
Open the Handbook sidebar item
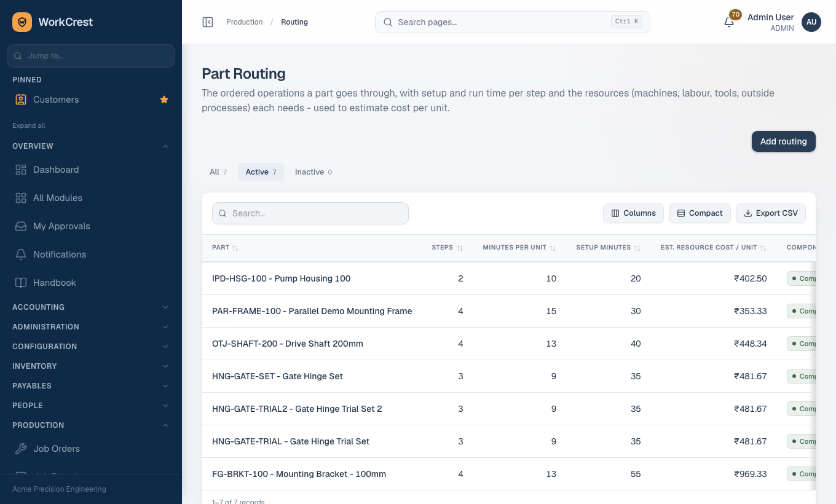click(x=91, y=283)
